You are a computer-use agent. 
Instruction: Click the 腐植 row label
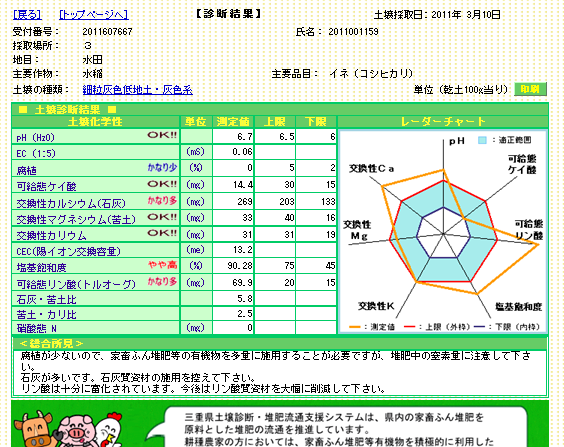(27, 170)
